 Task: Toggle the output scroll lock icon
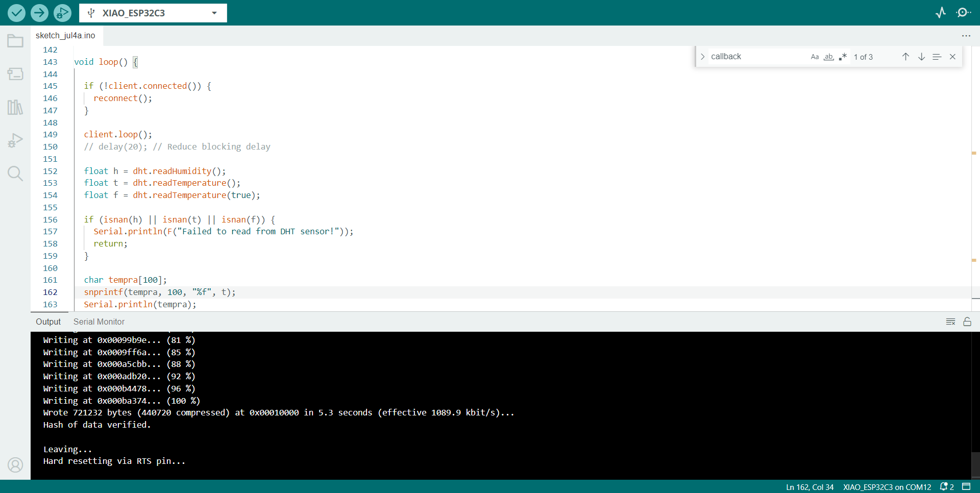(967, 322)
